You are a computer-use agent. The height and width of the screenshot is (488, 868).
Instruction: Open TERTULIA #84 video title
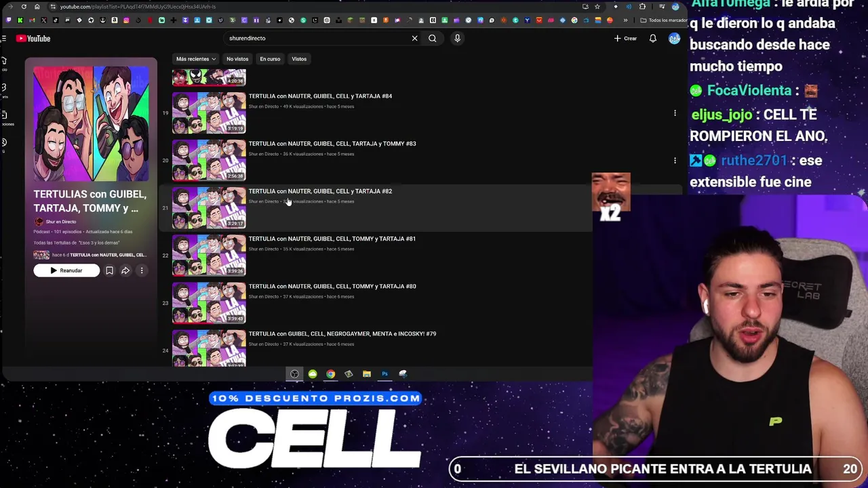click(x=320, y=96)
